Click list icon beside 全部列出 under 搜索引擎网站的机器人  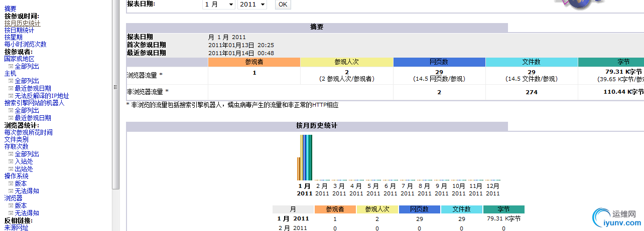[11, 110]
